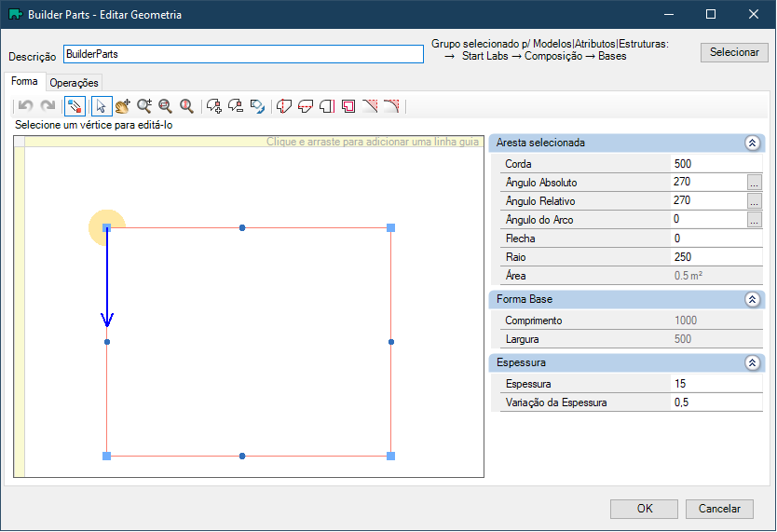The image size is (777, 532).
Task: Close the Builder Parts window
Action: [753, 14]
